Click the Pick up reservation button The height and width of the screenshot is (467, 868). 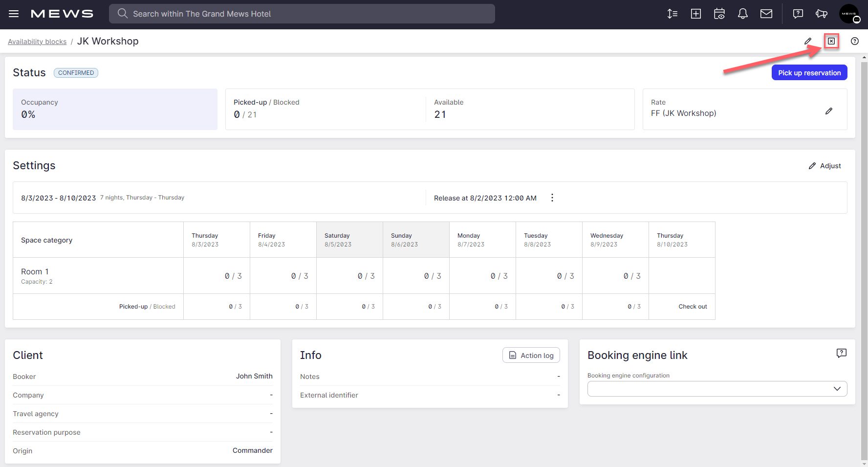(809, 73)
